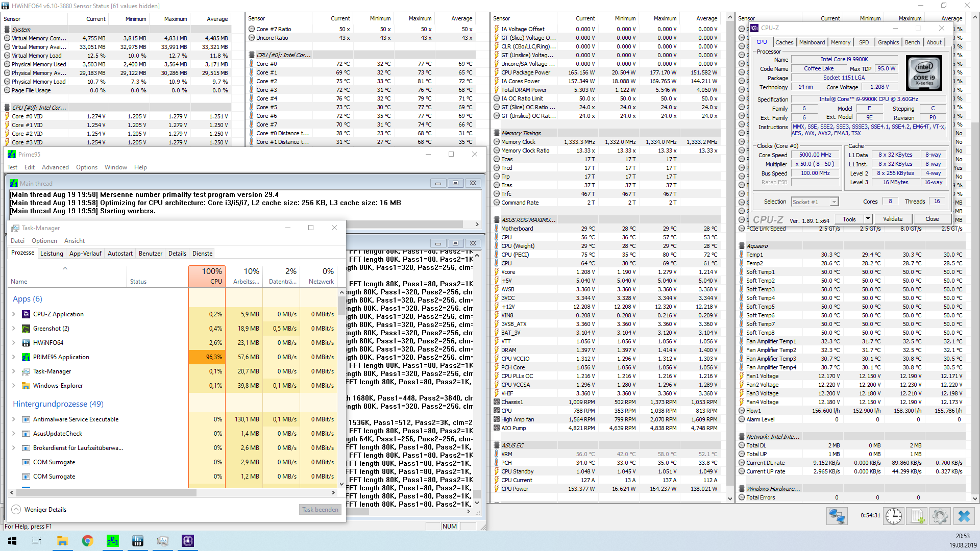Open the CPU-Z Tools dropdown arrow
The image size is (980, 551).
pyautogui.click(x=867, y=219)
